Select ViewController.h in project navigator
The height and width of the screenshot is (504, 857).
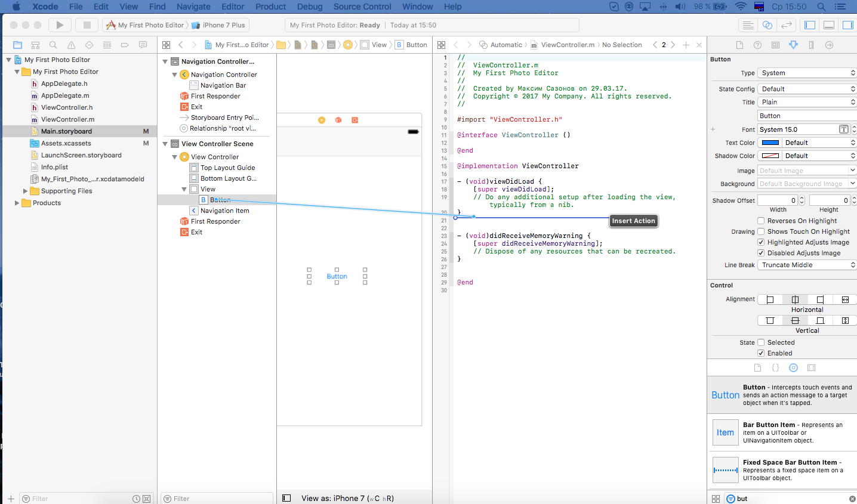(x=67, y=107)
